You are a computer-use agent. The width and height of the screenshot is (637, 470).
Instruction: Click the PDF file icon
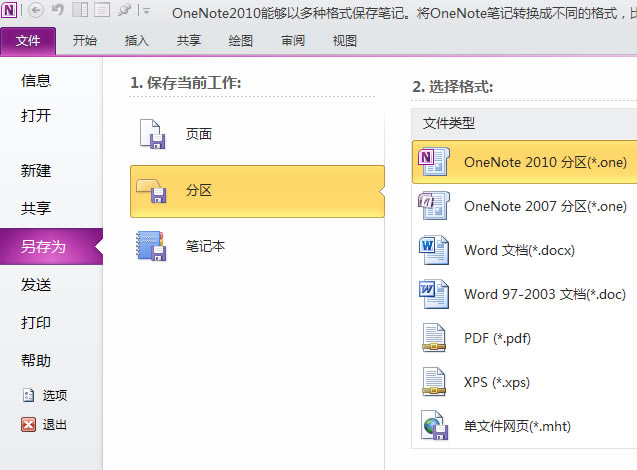coord(434,338)
